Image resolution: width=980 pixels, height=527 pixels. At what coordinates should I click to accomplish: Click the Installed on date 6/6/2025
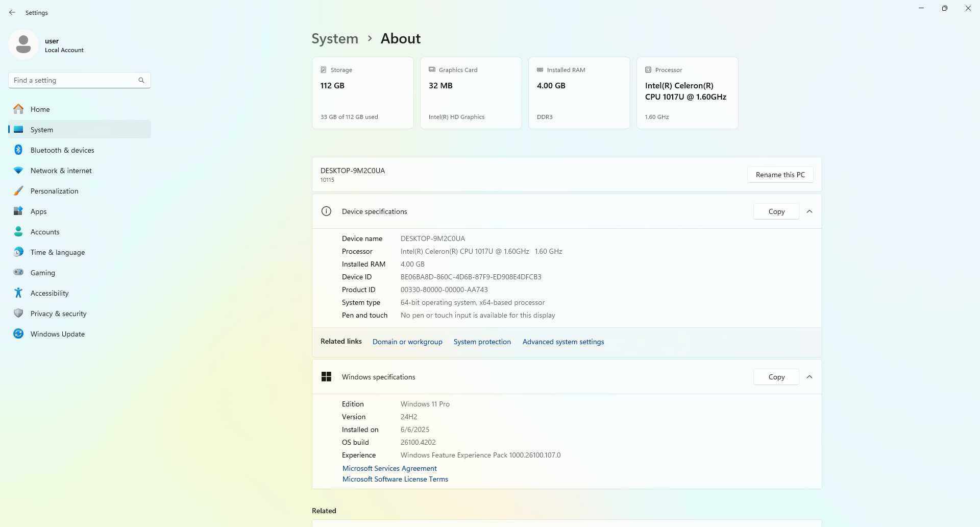point(415,429)
